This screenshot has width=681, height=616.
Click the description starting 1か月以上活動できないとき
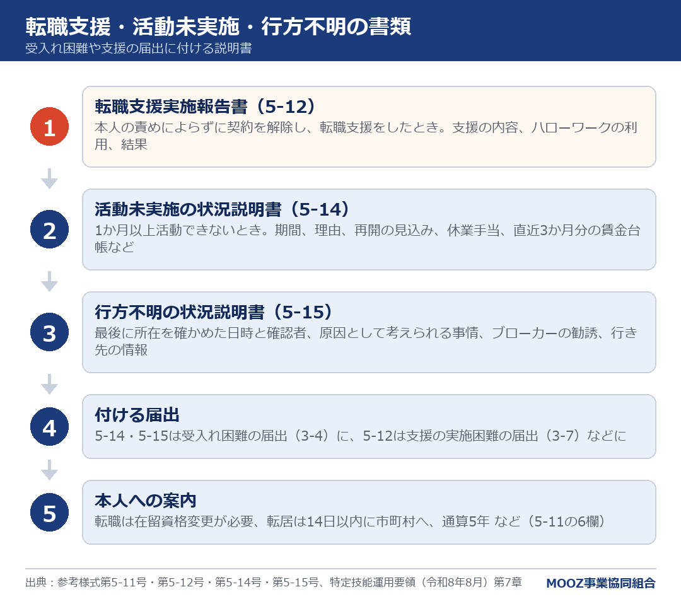[368, 238]
